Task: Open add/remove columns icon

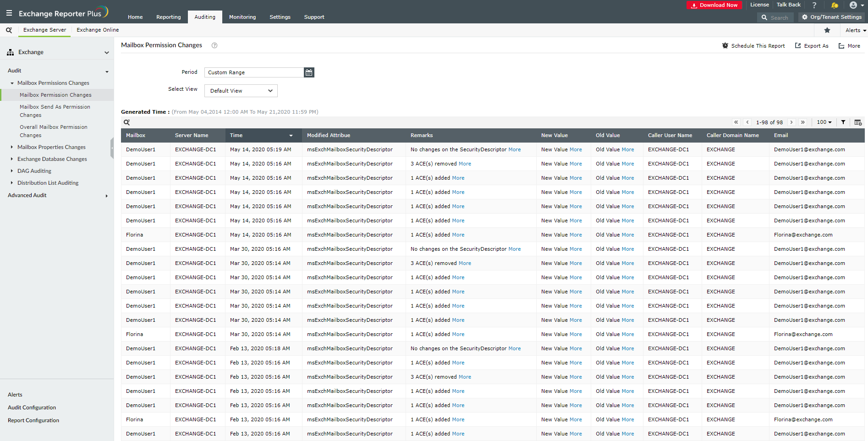Action: pos(858,122)
